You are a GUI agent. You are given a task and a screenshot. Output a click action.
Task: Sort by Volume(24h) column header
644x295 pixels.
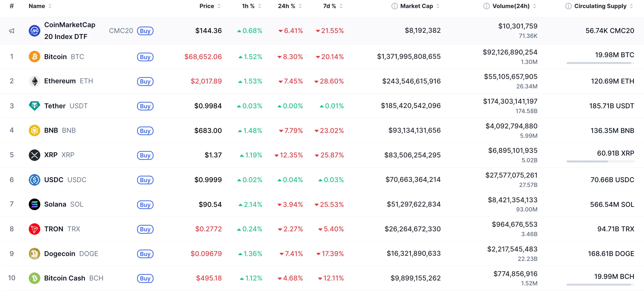pos(511,6)
